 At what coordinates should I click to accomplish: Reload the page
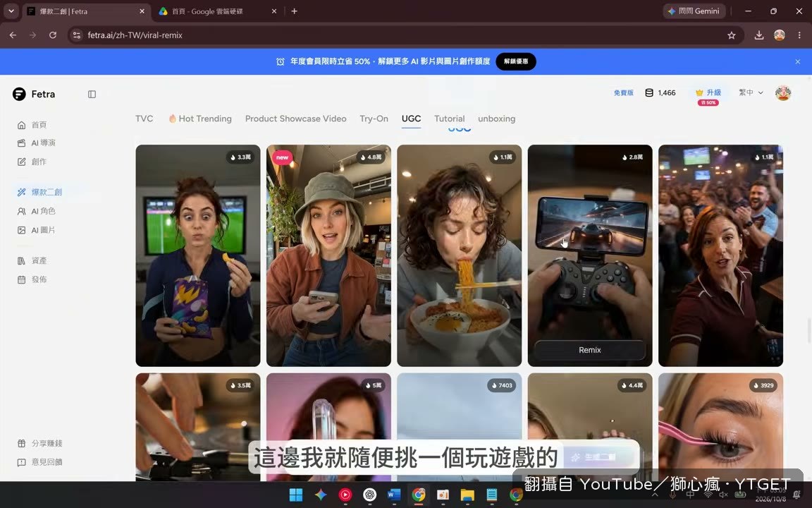(53, 35)
